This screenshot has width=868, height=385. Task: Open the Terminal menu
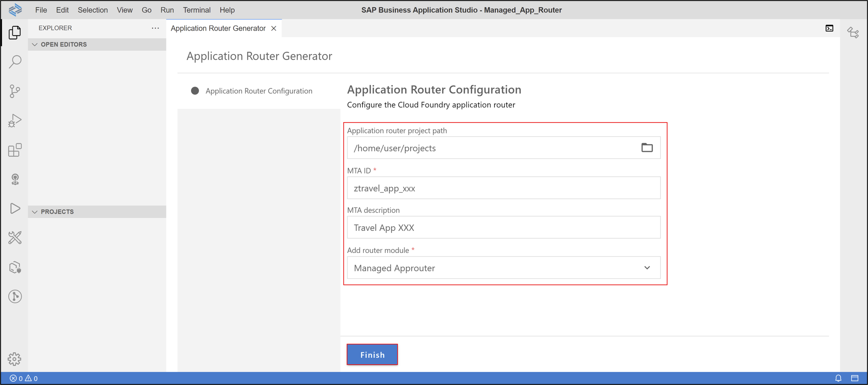pyautogui.click(x=197, y=10)
